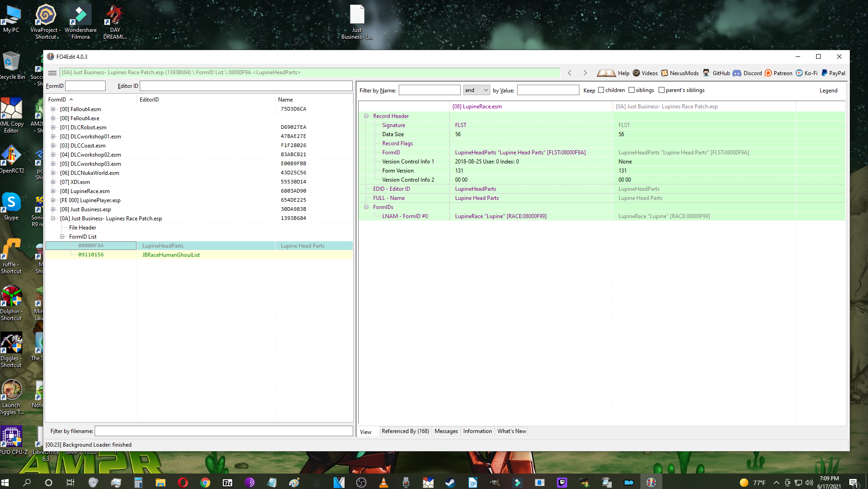Sort by the FormID column header
Image resolution: width=868 pixels, height=489 pixels.
(91, 100)
